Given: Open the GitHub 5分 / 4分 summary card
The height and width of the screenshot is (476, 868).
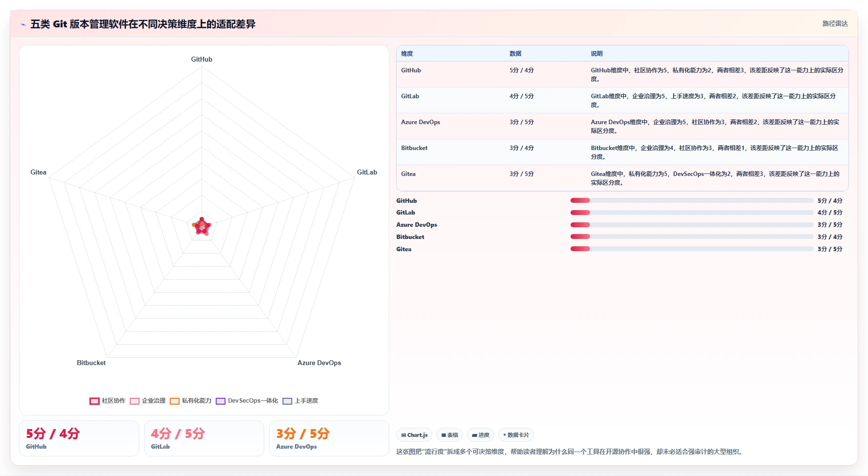Looking at the screenshot, I should (x=79, y=438).
